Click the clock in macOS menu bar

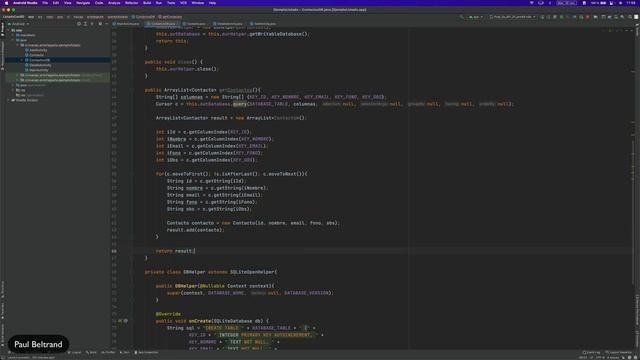(x=631, y=3)
